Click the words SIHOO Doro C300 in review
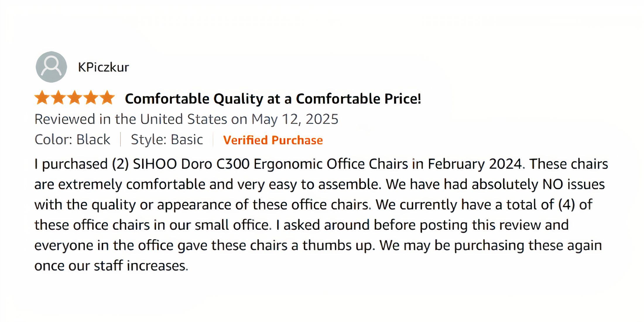 tap(191, 164)
